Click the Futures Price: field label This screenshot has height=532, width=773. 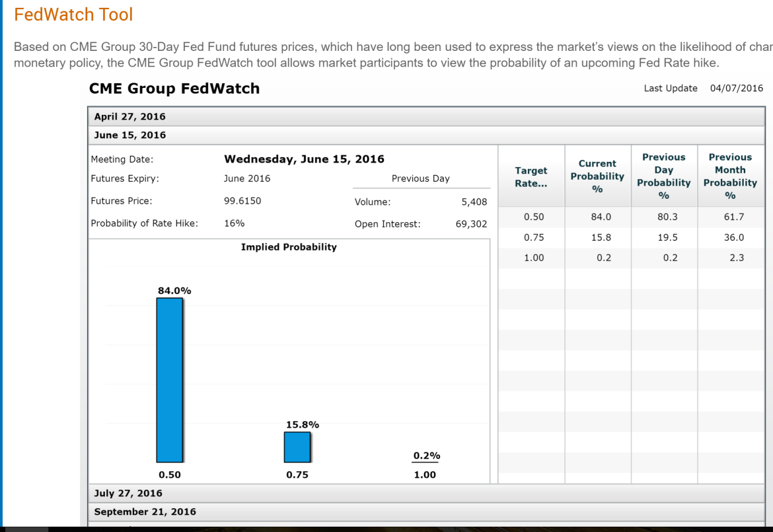coord(122,201)
